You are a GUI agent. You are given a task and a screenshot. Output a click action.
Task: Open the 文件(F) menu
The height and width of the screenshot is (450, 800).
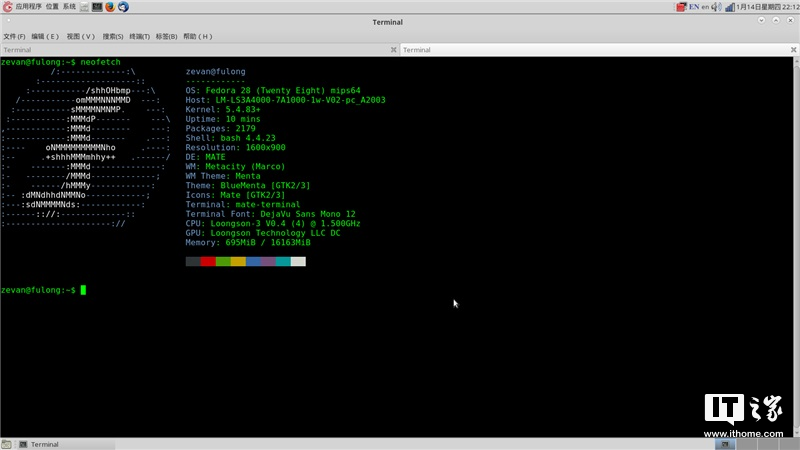14,36
